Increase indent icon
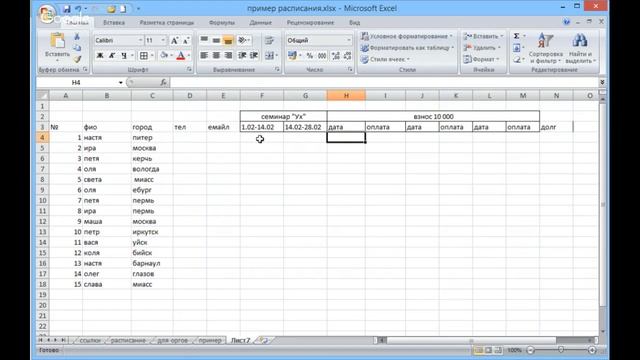This screenshot has width=640, height=360. click(x=253, y=56)
